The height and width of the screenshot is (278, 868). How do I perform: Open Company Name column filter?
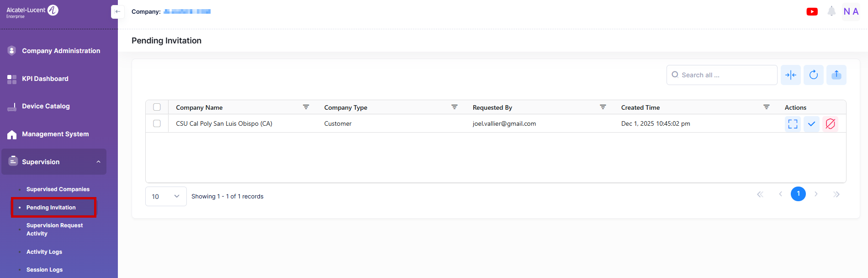pos(306,107)
